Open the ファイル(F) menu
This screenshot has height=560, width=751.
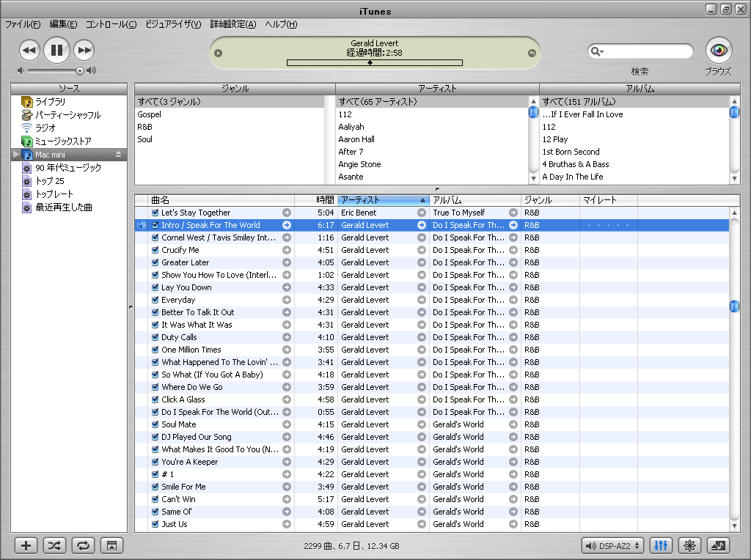pyautogui.click(x=23, y=24)
